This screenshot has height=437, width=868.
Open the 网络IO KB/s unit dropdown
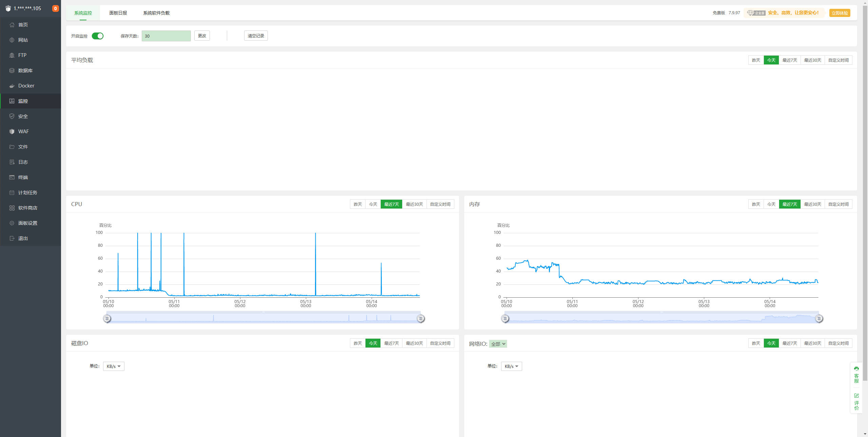(x=511, y=366)
